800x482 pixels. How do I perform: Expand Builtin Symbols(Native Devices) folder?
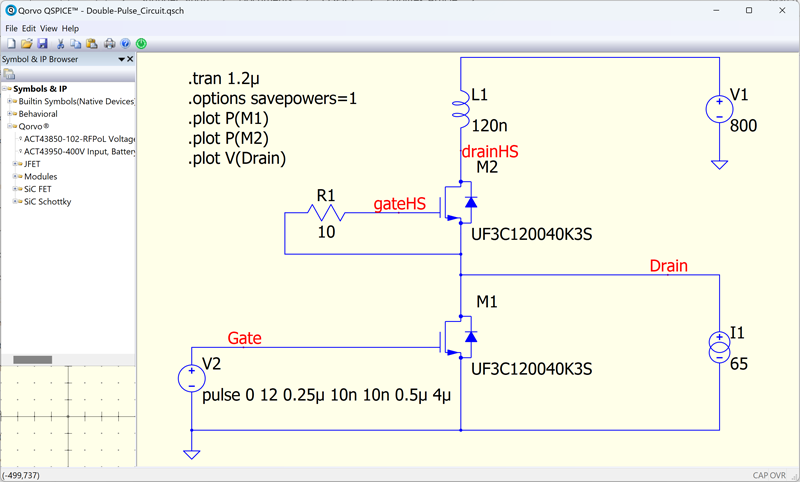pyautogui.click(x=9, y=101)
